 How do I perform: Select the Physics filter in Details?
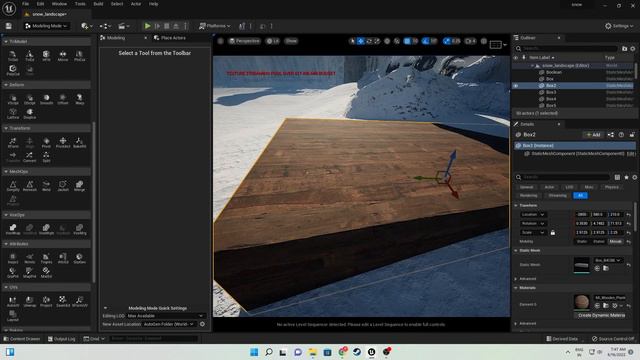(611, 187)
